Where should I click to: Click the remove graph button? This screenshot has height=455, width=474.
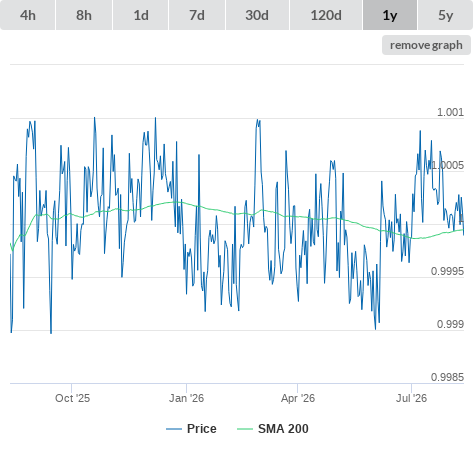426,45
